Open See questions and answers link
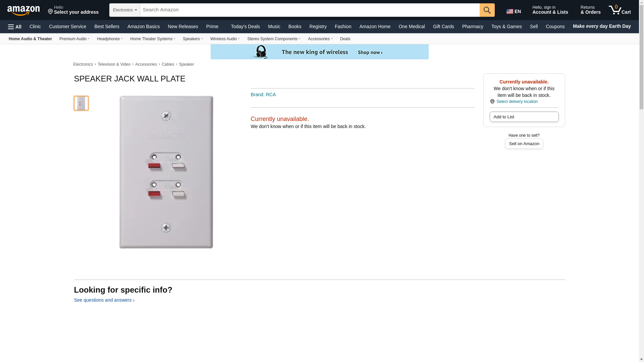The height and width of the screenshot is (362, 644). (104, 300)
